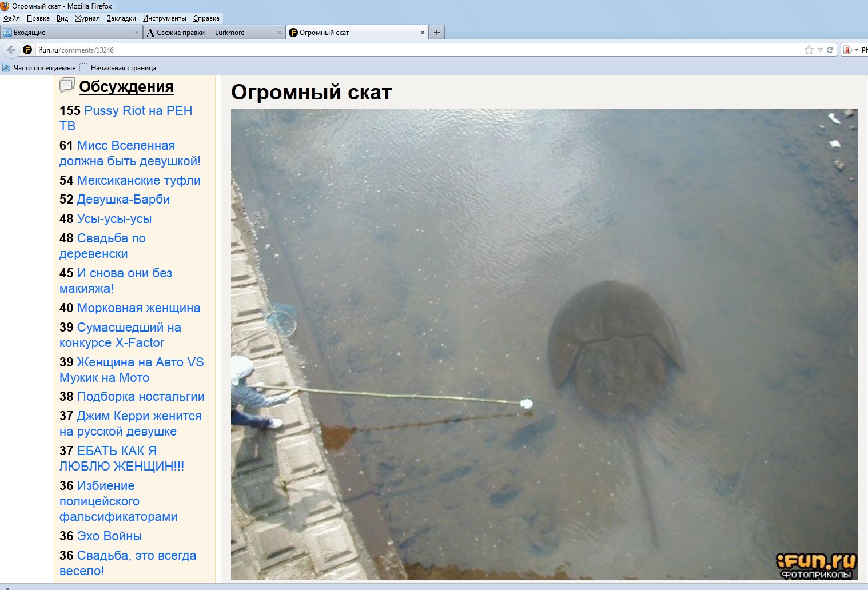Open the Часто посещаемые bookmarks folder
The width and height of the screenshot is (868, 590).
39,68
